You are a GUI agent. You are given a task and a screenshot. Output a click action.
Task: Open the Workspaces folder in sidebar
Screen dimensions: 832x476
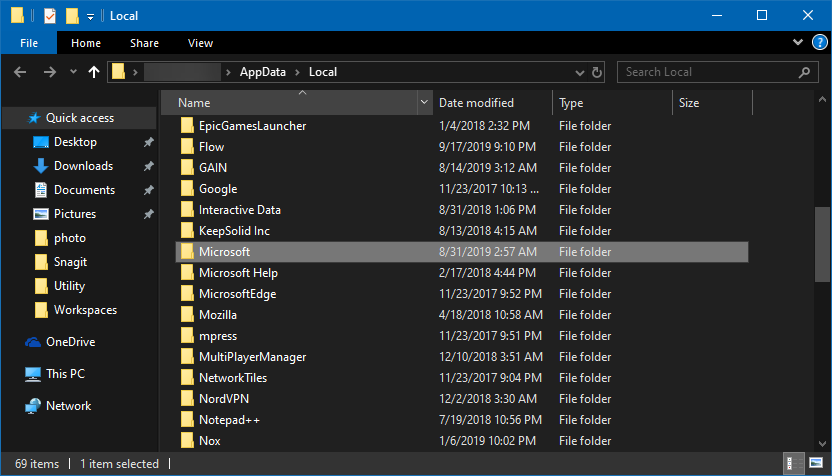pos(85,309)
